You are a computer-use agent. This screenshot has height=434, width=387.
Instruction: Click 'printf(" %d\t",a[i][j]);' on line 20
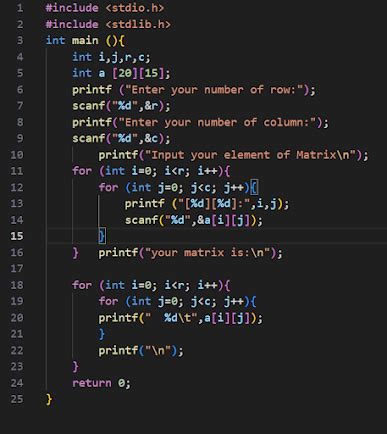pos(180,318)
